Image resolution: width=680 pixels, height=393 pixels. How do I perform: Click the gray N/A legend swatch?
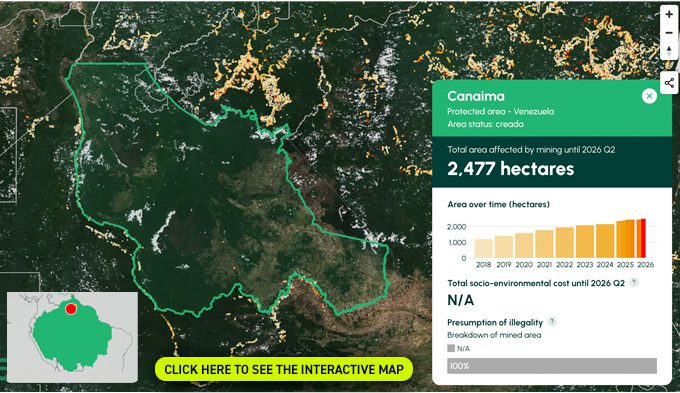(x=451, y=348)
